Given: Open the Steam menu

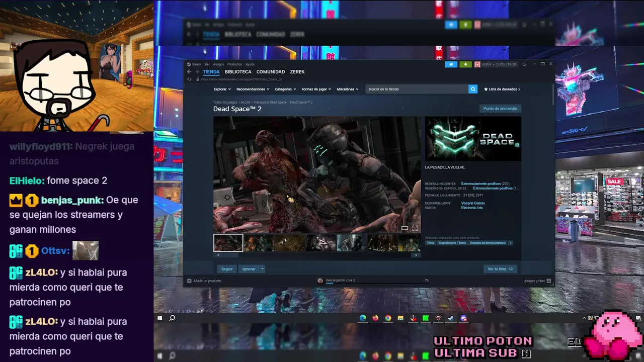Looking at the screenshot, I should (196, 64).
